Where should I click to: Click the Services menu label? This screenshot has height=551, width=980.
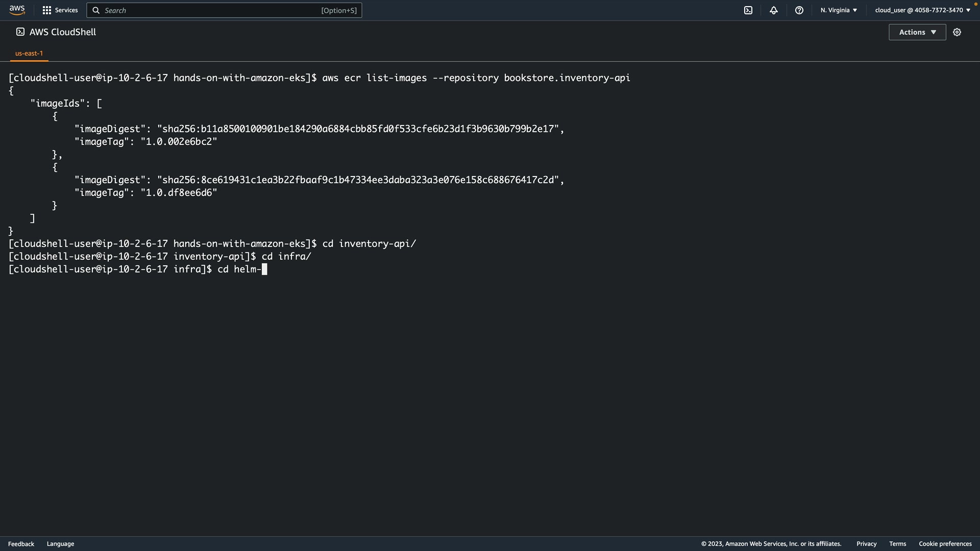pos(66,10)
